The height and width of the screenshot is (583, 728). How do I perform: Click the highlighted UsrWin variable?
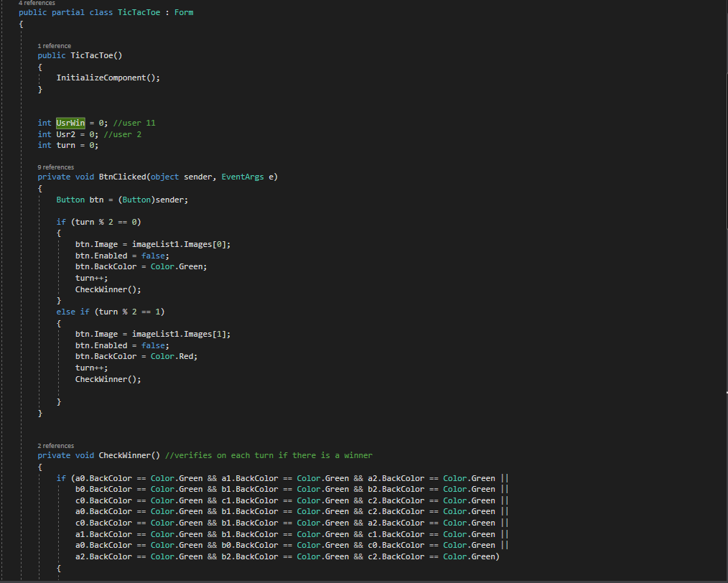click(x=70, y=123)
